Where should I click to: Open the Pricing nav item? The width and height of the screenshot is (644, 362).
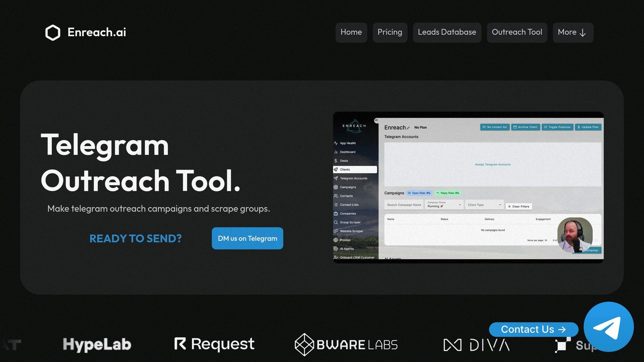390,32
